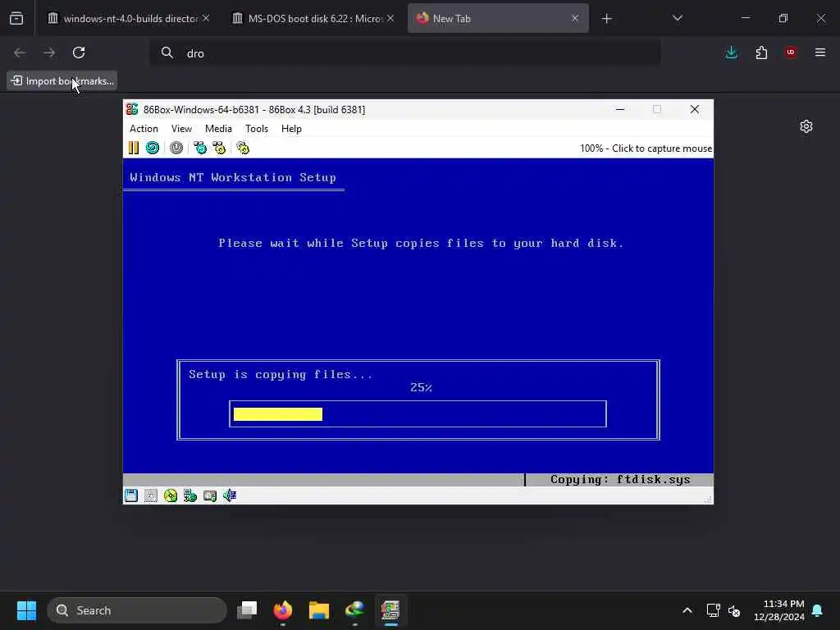The image size is (840, 630).
Task: Click the browser forward arrow
Action: (49, 52)
